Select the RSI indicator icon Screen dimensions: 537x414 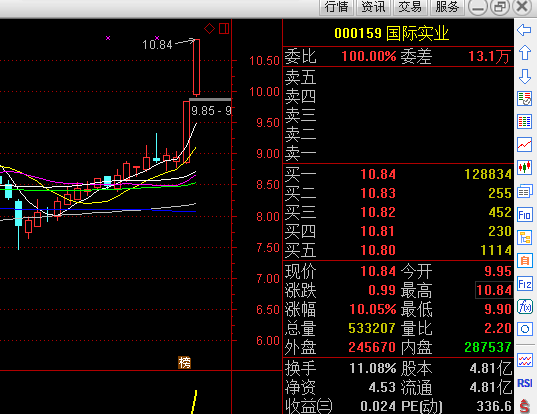[525, 383]
